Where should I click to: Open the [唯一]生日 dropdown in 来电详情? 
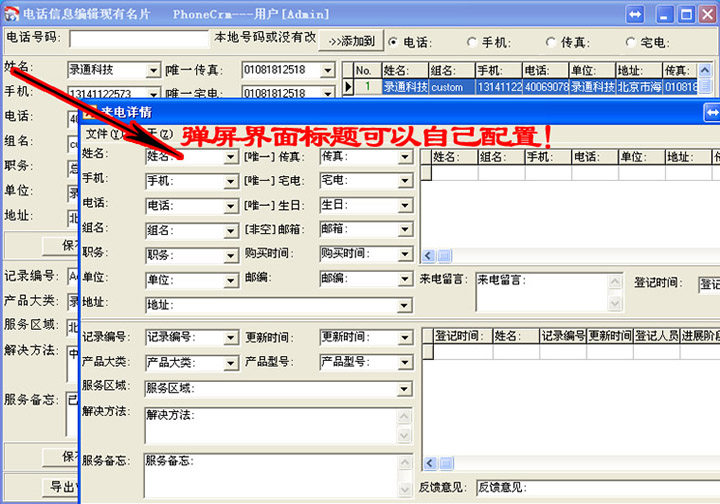click(404, 205)
